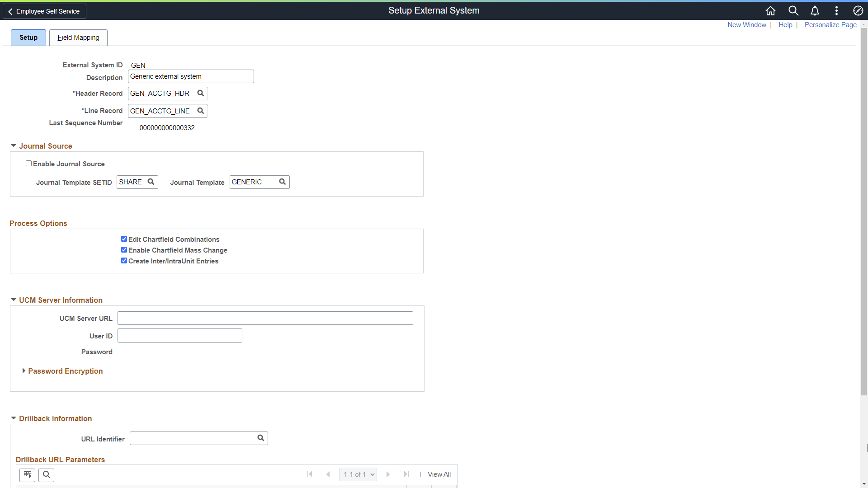Collapse the UCM Server Information section
The width and height of the screenshot is (868, 488).
(x=13, y=299)
